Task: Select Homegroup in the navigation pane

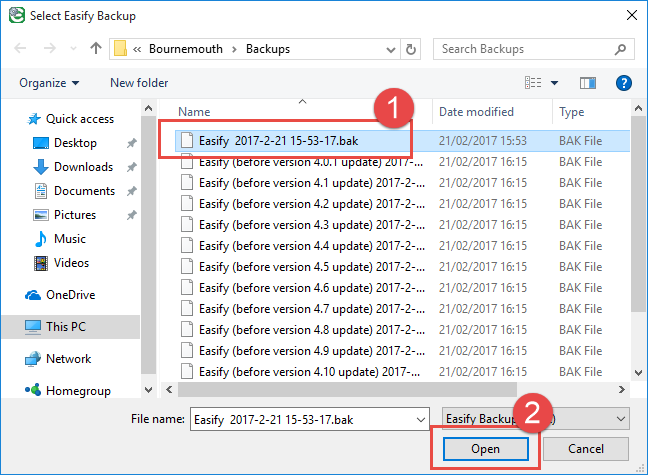Action: (x=78, y=391)
